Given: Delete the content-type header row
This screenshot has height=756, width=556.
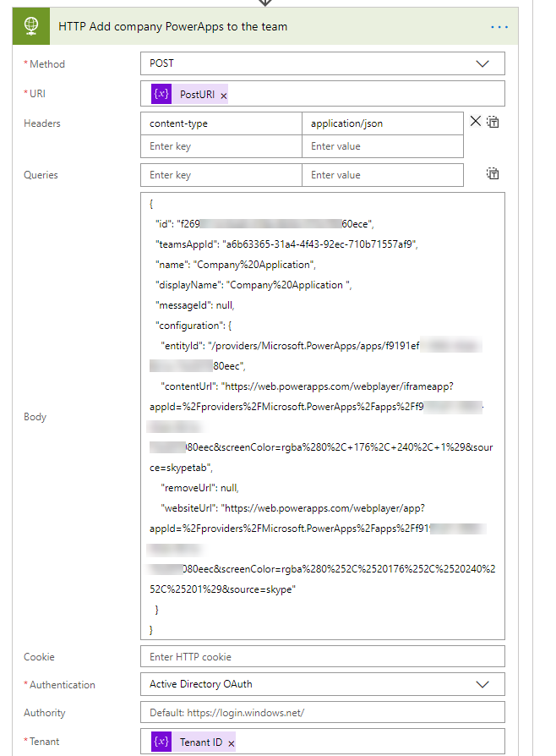Looking at the screenshot, I should pyautogui.click(x=475, y=122).
